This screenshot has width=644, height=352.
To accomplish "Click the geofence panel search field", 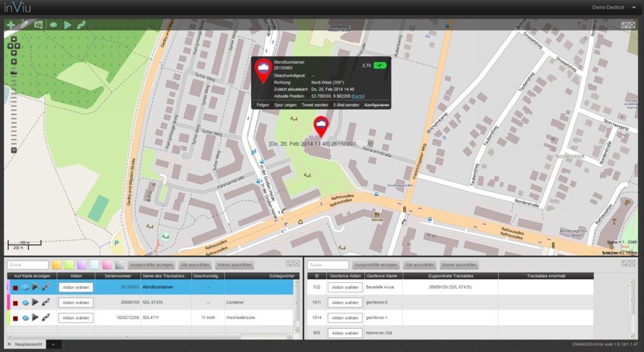I will point(327,265).
